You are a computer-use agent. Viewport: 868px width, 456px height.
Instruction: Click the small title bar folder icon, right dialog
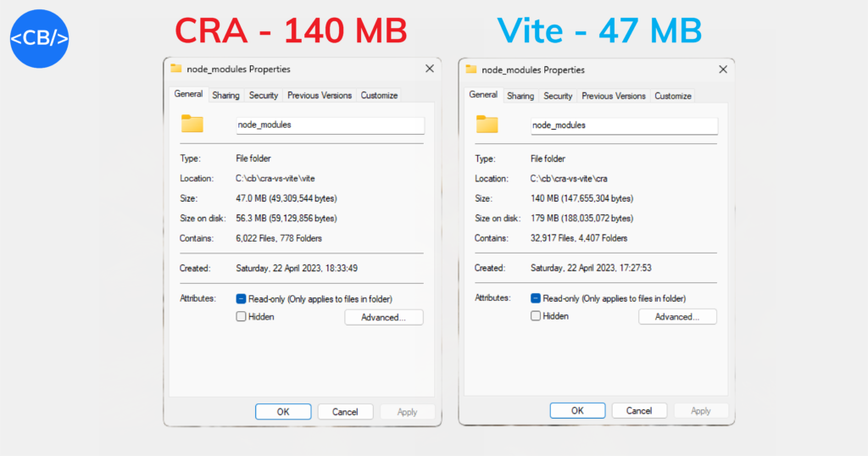[x=471, y=69]
